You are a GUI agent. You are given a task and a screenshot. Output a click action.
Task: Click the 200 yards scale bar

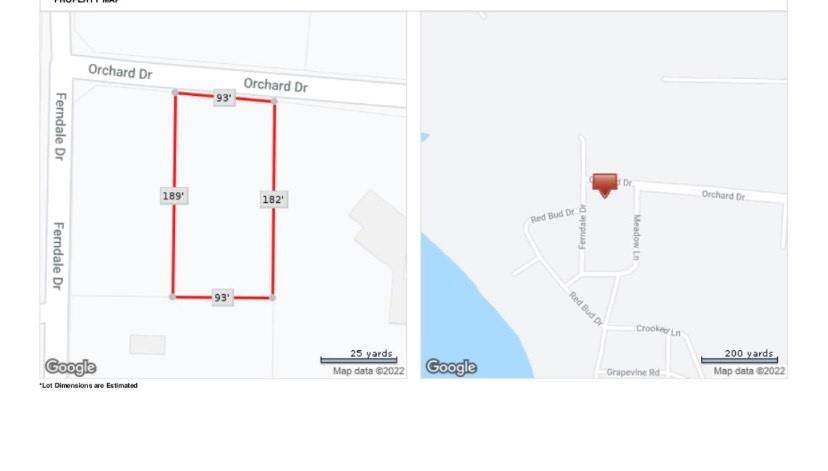(x=739, y=357)
